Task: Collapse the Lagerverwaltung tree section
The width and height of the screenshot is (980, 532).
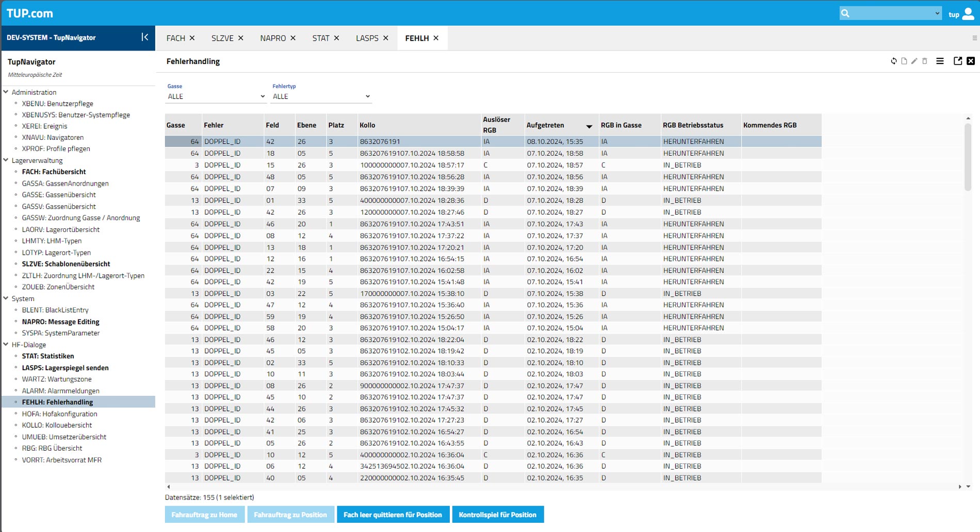Action: [x=6, y=160]
